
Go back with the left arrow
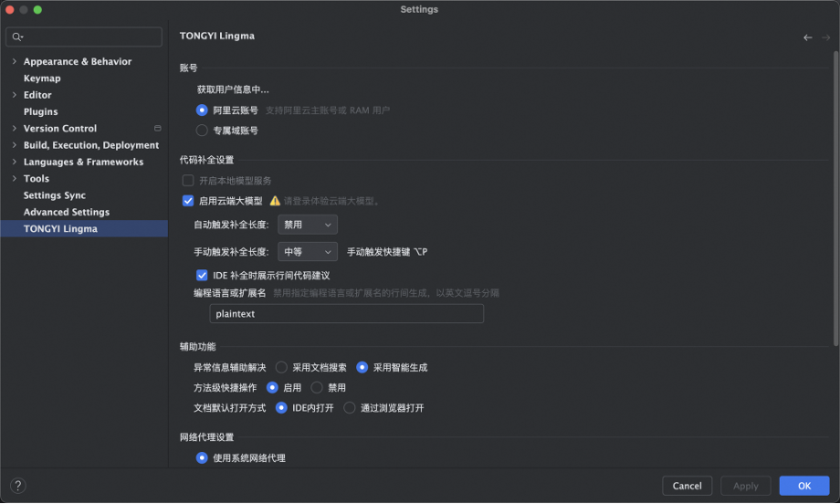click(807, 37)
